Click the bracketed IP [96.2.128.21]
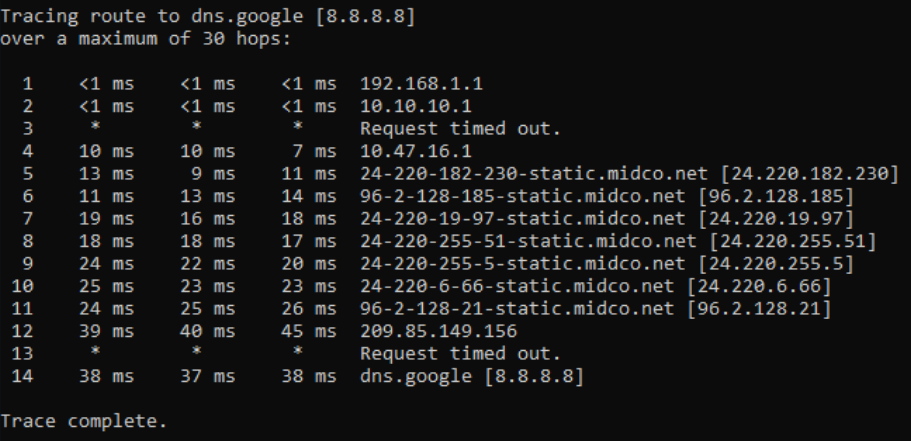The image size is (911, 441). pos(759,309)
